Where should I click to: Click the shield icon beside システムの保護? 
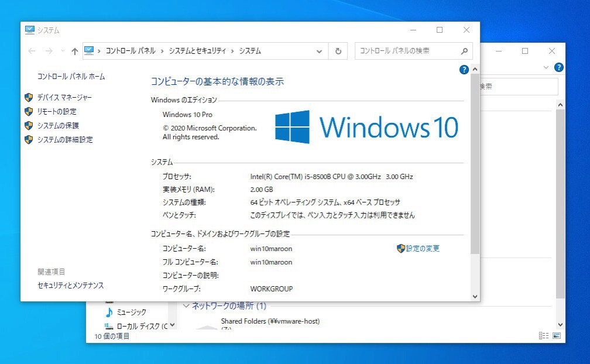pos(29,125)
